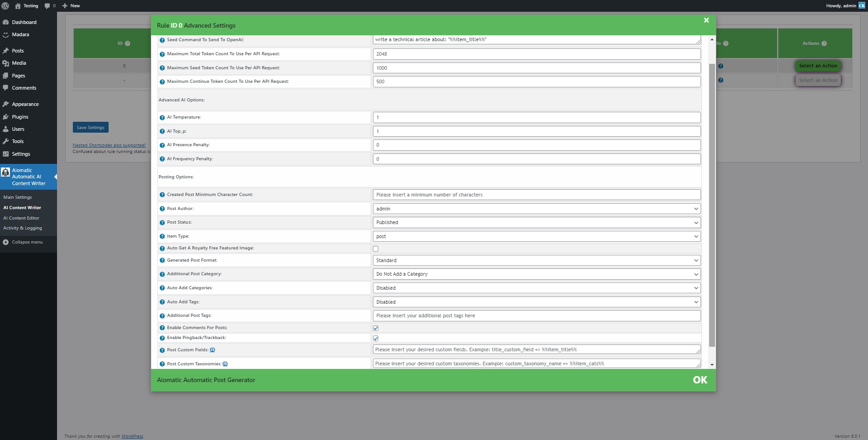Open the Post Status dropdown

[x=537, y=223]
